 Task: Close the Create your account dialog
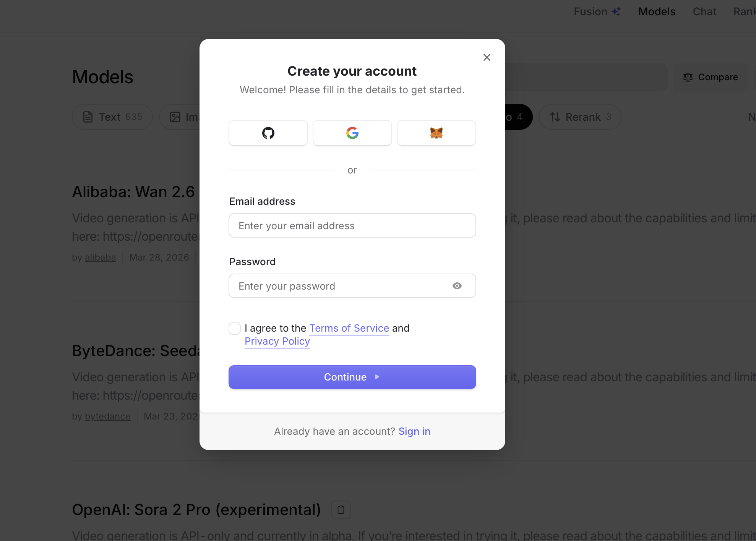point(487,57)
